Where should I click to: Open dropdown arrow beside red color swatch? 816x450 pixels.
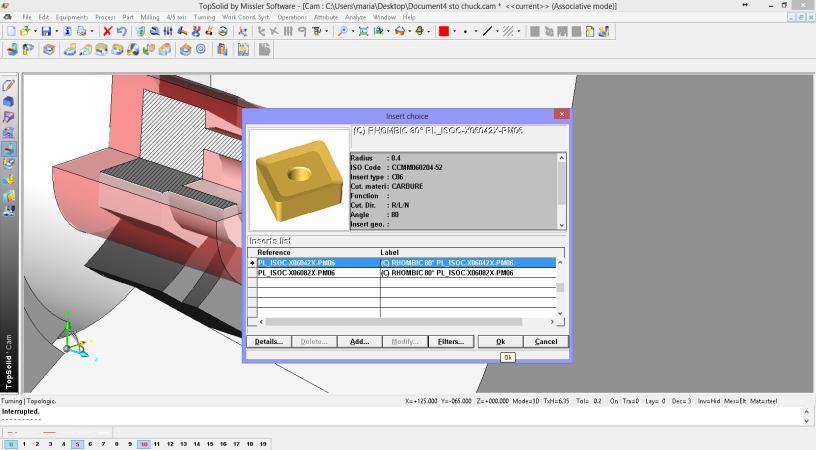pyautogui.click(x=454, y=32)
